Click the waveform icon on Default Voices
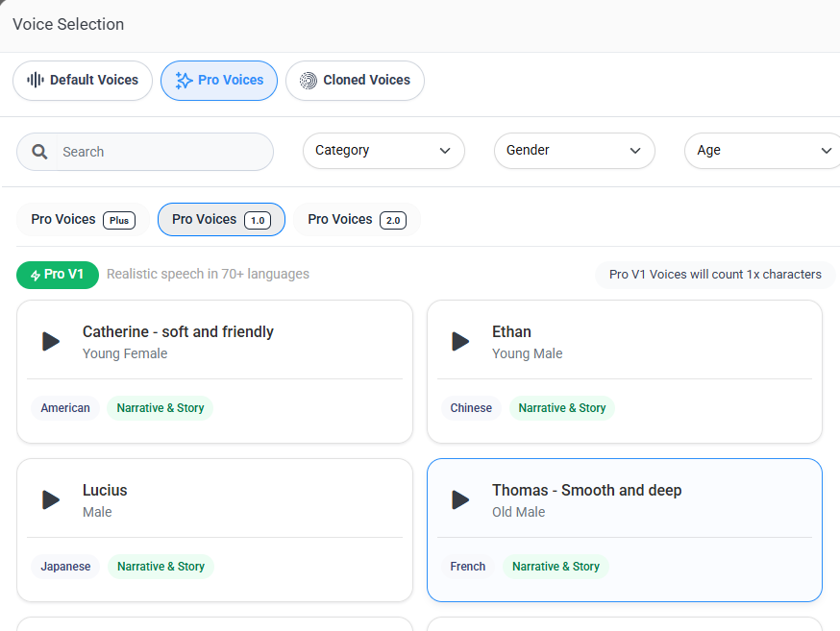 click(36, 81)
